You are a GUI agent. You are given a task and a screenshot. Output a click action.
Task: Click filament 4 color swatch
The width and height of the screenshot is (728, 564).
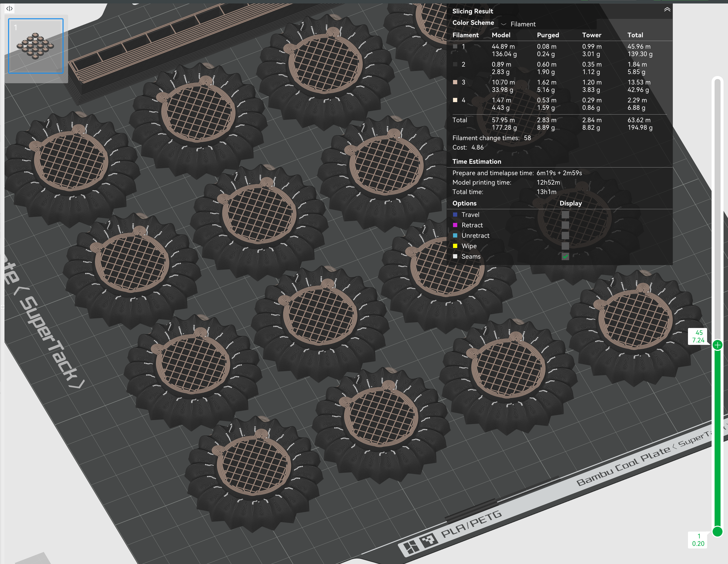[455, 100]
